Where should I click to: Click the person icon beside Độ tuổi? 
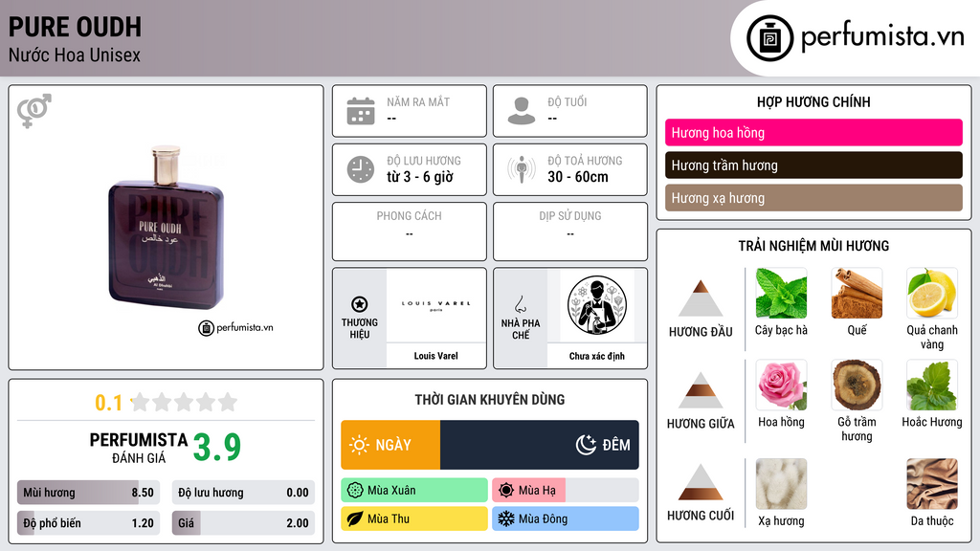[x=522, y=111]
